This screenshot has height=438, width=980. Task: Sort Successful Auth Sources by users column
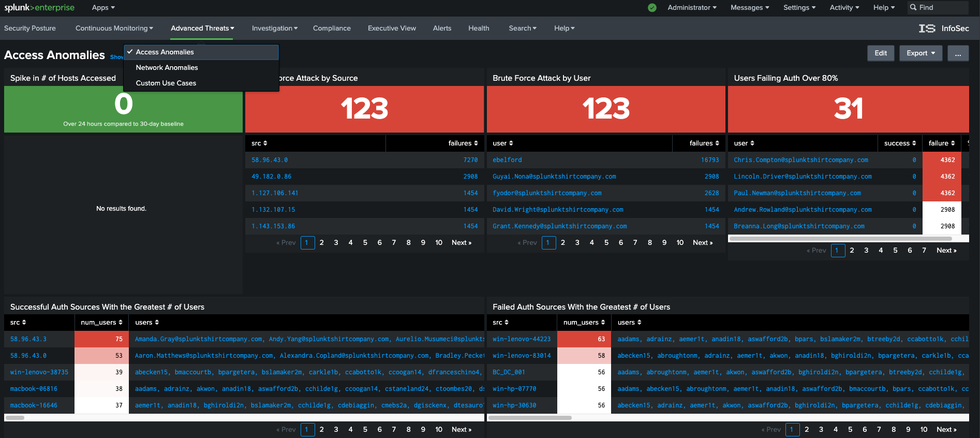point(147,323)
